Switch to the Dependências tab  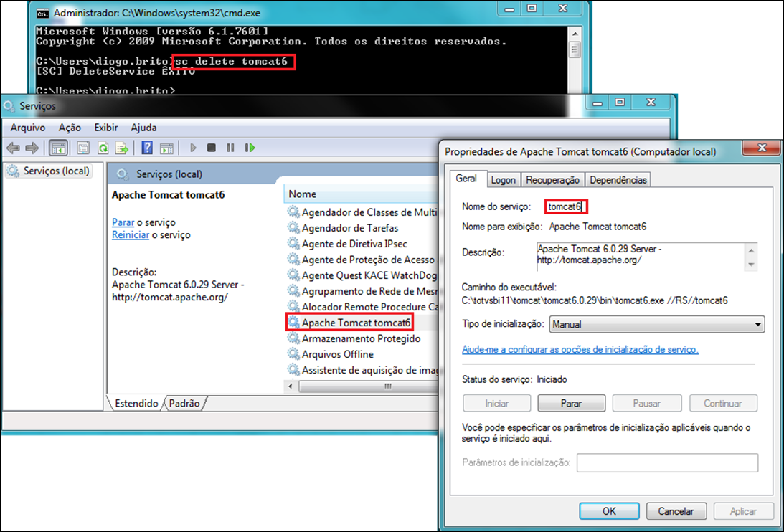(618, 180)
